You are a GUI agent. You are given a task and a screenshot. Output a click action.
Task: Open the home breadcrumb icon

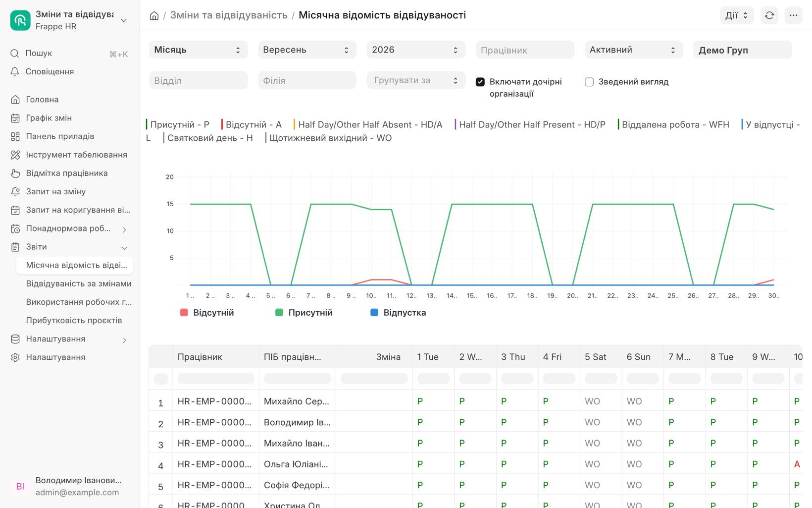point(154,16)
